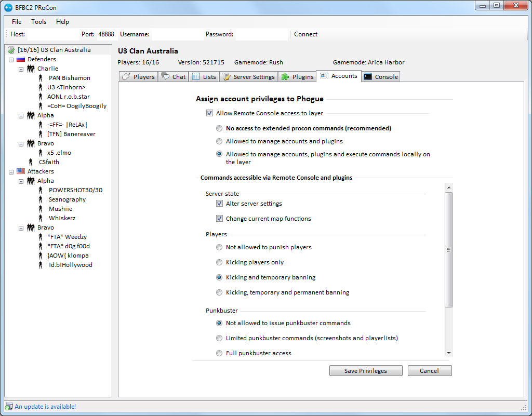The width and height of the screenshot is (532, 416).
Task: Select Kicking, temporary and permanent banning
Action: click(x=219, y=292)
